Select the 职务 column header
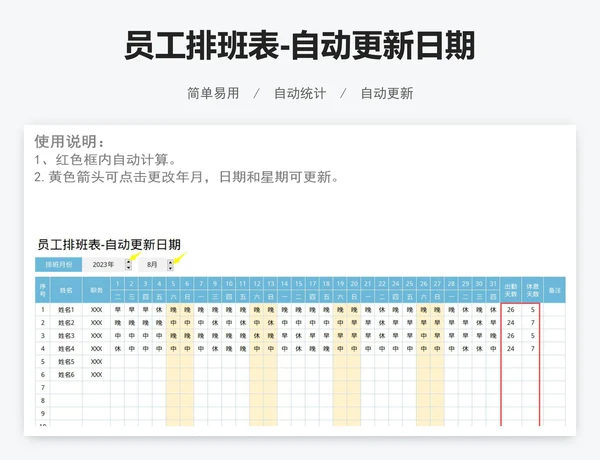The height and width of the screenshot is (460, 600). pos(96,290)
